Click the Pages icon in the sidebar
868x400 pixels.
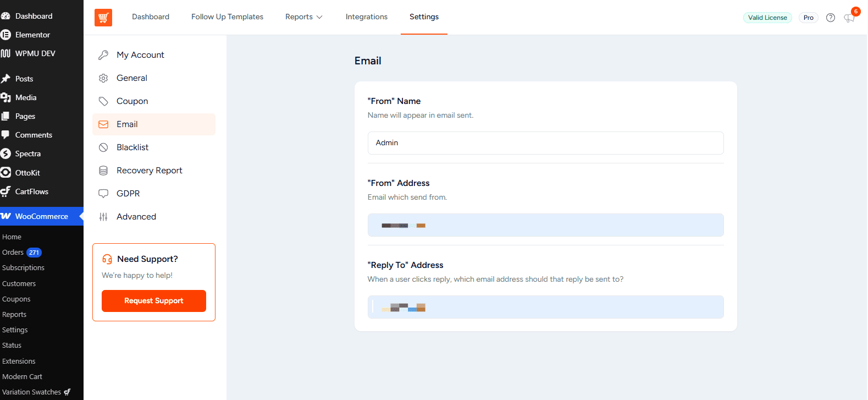pyautogui.click(x=6, y=116)
